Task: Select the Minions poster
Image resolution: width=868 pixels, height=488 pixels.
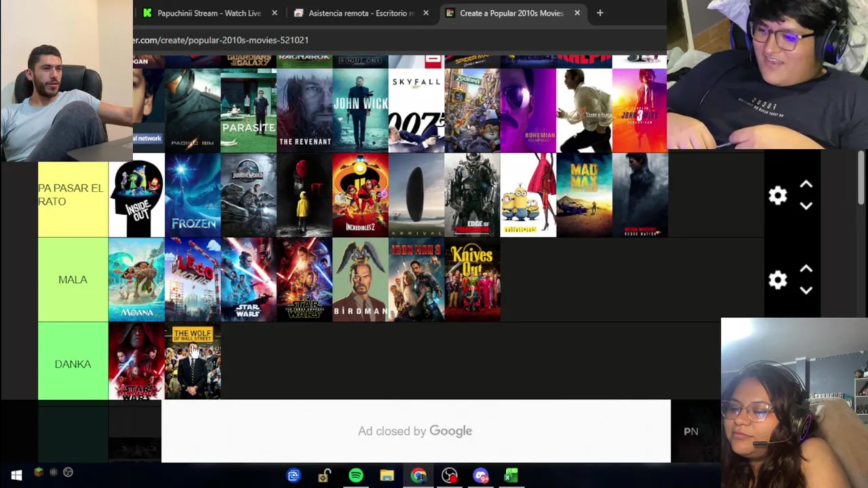Action: point(528,195)
